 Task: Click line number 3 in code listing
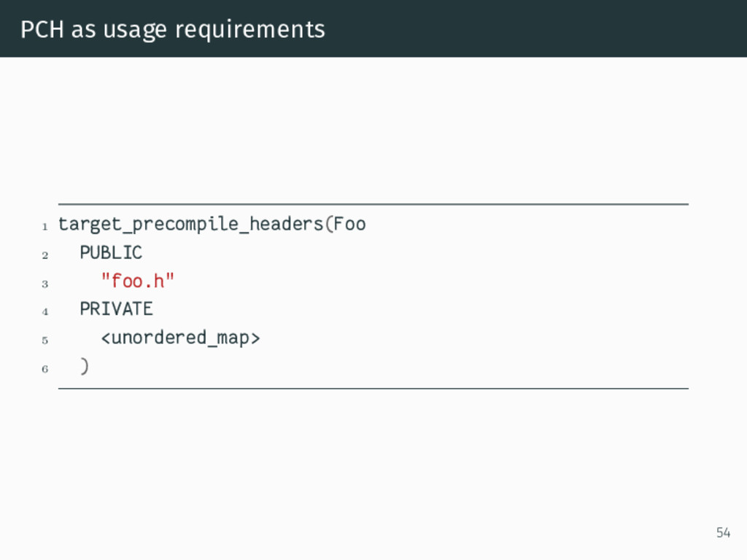44,284
